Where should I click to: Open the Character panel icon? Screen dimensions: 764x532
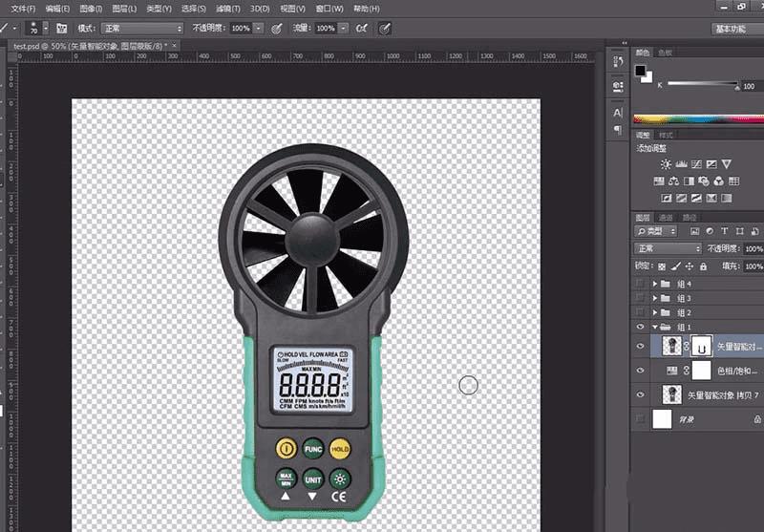point(617,113)
